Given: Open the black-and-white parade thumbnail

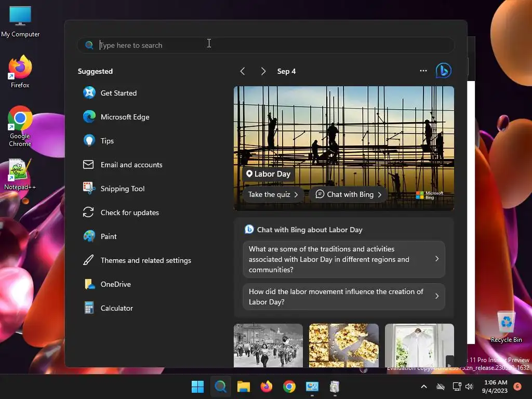Looking at the screenshot, I should coord(268,345).
